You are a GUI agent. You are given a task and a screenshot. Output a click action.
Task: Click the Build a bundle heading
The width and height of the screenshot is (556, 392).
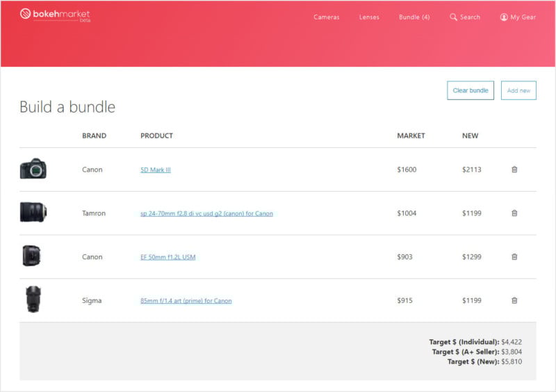[67, 107]
